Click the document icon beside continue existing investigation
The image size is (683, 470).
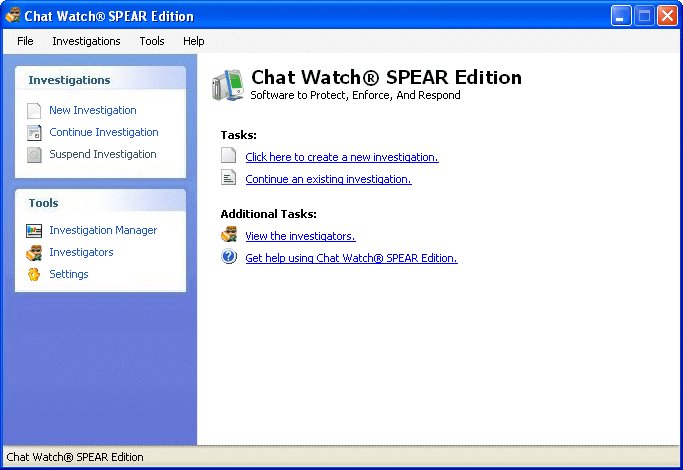(228, 177)
